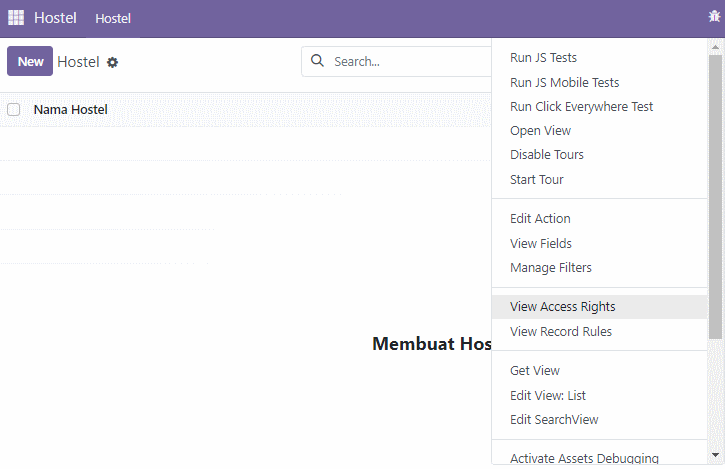This screenshot has height=469, width=725.
Task: Click into the Search input field
Action: click(409, 62)
